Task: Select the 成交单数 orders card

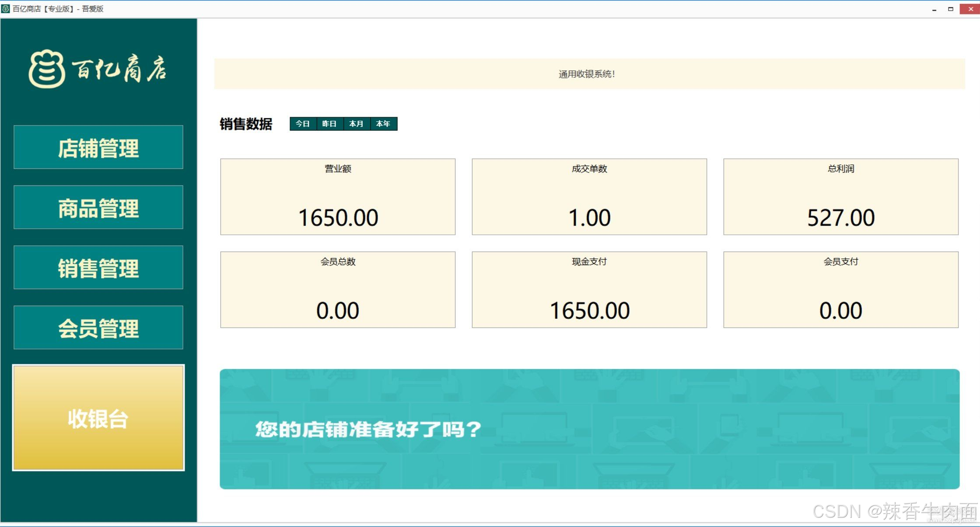Action: 589,197
